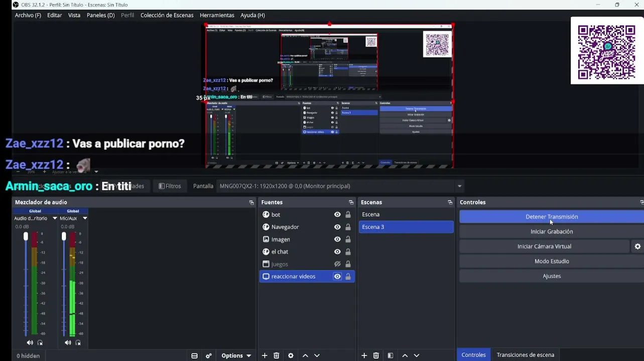Mute the Audio de escritorio speaker icon
The width and height of the screenshot is (644, 361).
tap(30, 342)
